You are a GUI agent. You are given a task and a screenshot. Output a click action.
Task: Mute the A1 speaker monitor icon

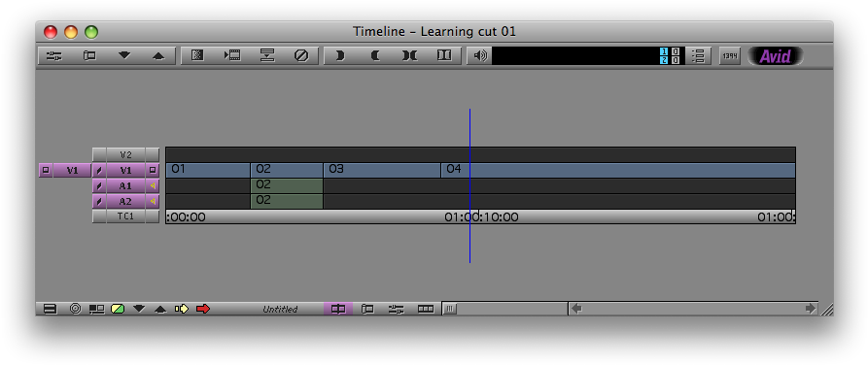coord(153,185)
